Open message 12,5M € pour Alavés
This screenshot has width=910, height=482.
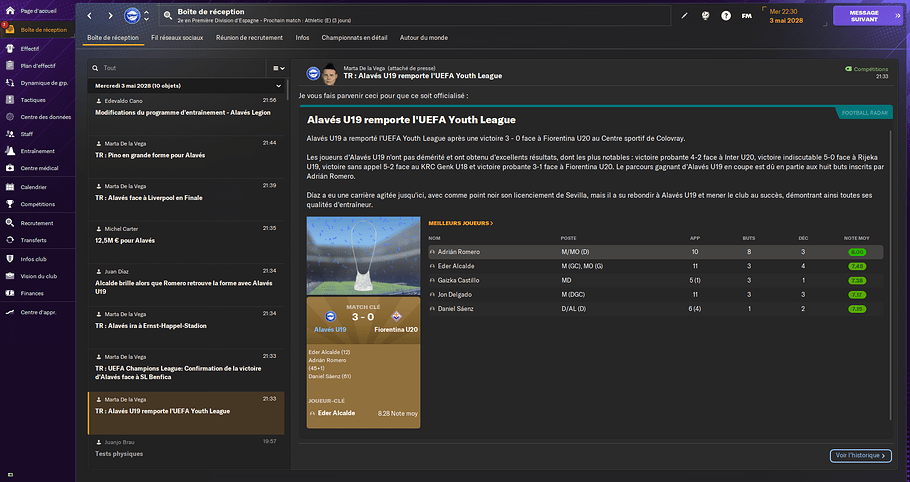(x=186, y=242)
